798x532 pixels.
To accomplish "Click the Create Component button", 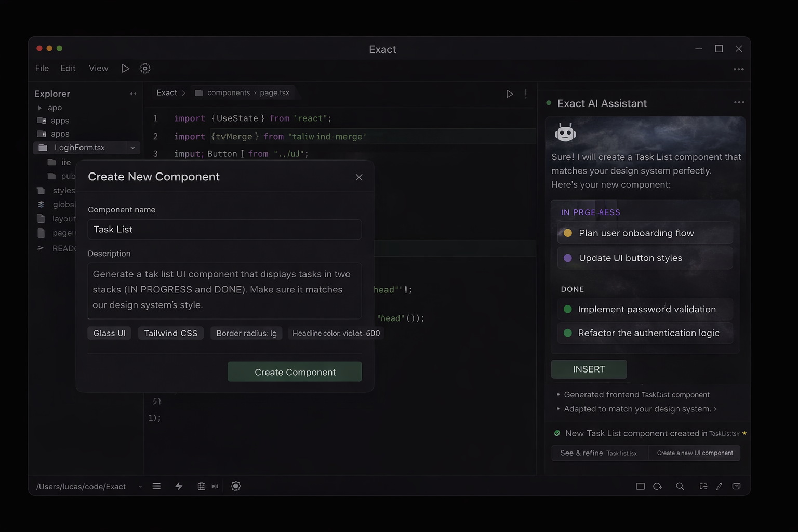I will click(x=295, y=372).
